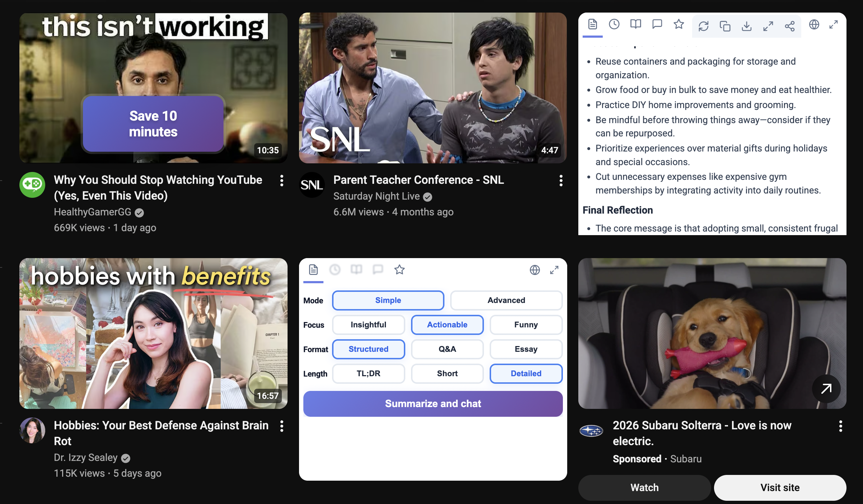Open the three-dot menu on the SNL video
The height and width of the screenshot is (504, 863).
pos(560,181)
